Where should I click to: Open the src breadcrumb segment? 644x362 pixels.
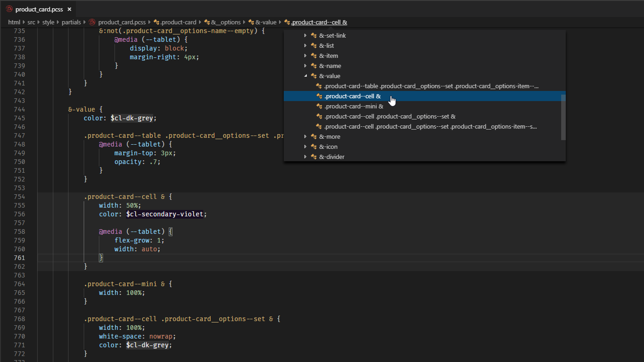(x=31, y=22)
